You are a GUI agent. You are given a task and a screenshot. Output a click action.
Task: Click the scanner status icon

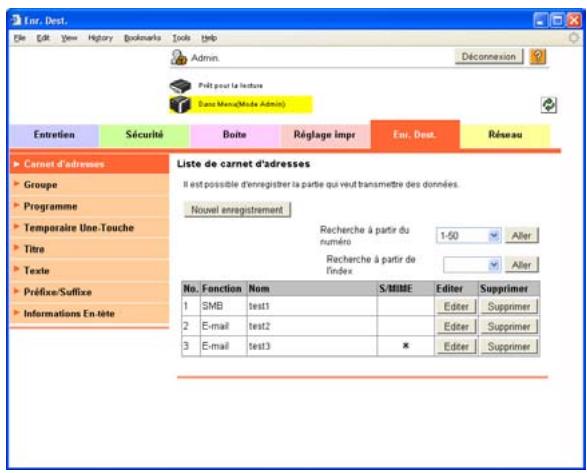(180, 86)
